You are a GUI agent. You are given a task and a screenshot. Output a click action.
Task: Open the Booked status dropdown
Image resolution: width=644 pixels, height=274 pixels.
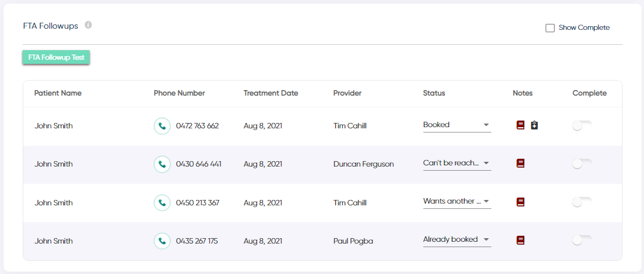click(457, 125)
